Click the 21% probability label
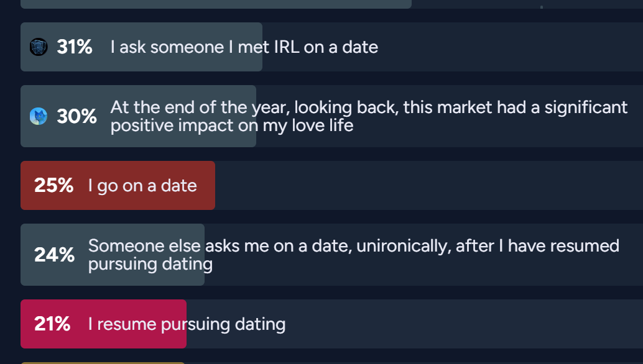This screenshot has width=643, height=364. point(52,324)
